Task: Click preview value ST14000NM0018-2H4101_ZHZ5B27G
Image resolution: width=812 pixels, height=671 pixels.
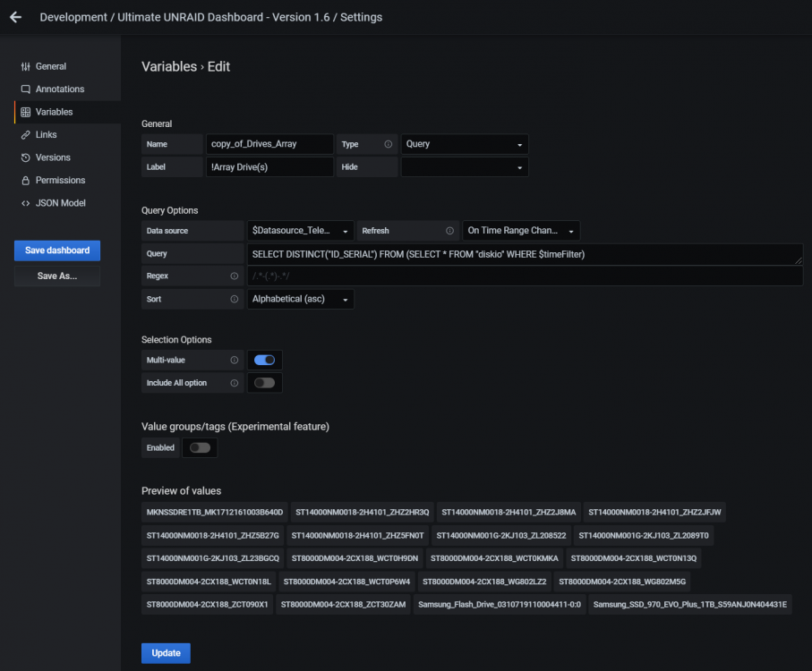Action: (212, 535)
